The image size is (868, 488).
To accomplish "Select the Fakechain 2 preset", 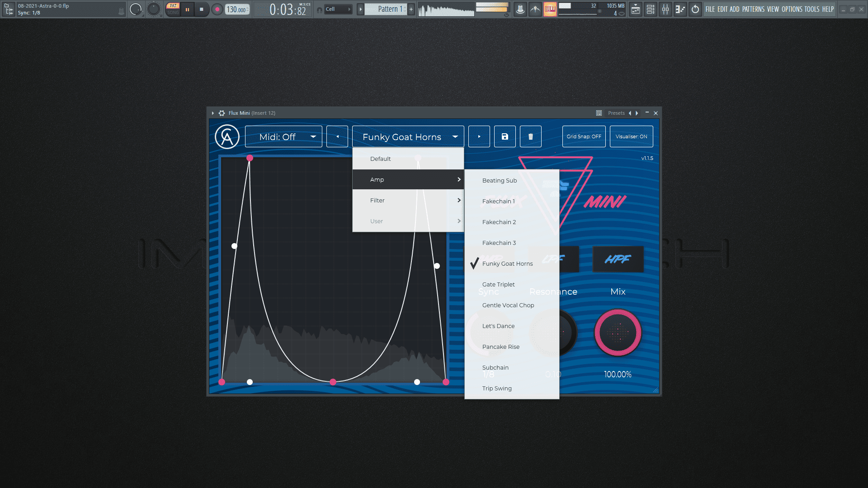I will (x=512, y=222).
